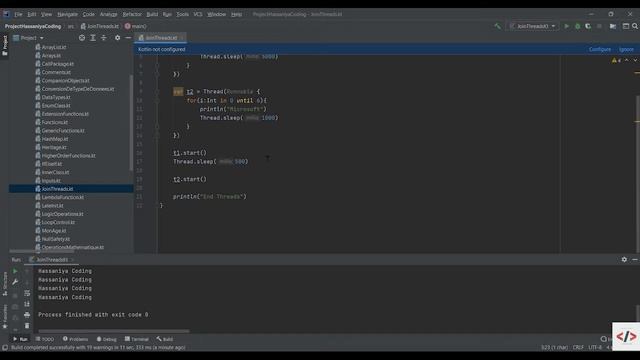Click the caret position indicator in status bar
This screenshot has width=640, height=360.
(554, 348)
